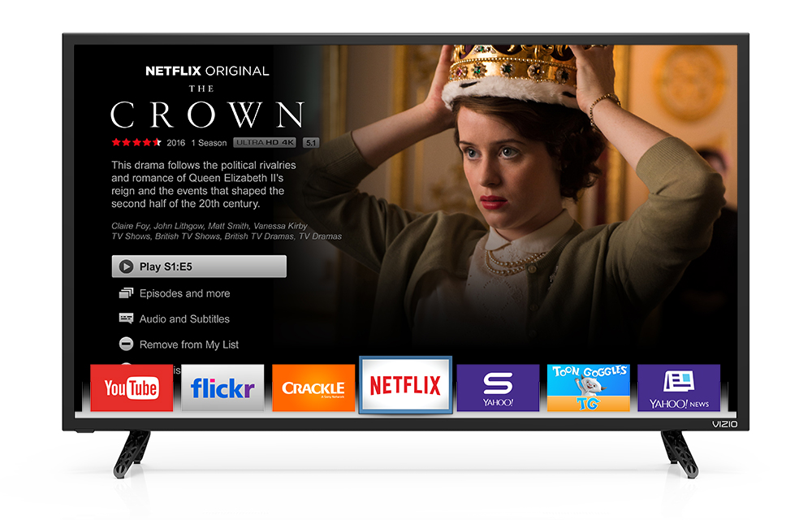
Task: Open Episodes and more
Action: (x=184, y=293)
